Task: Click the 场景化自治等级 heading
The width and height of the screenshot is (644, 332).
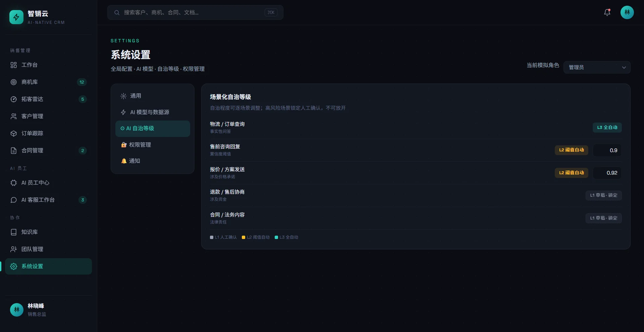Action: (230, 97)
